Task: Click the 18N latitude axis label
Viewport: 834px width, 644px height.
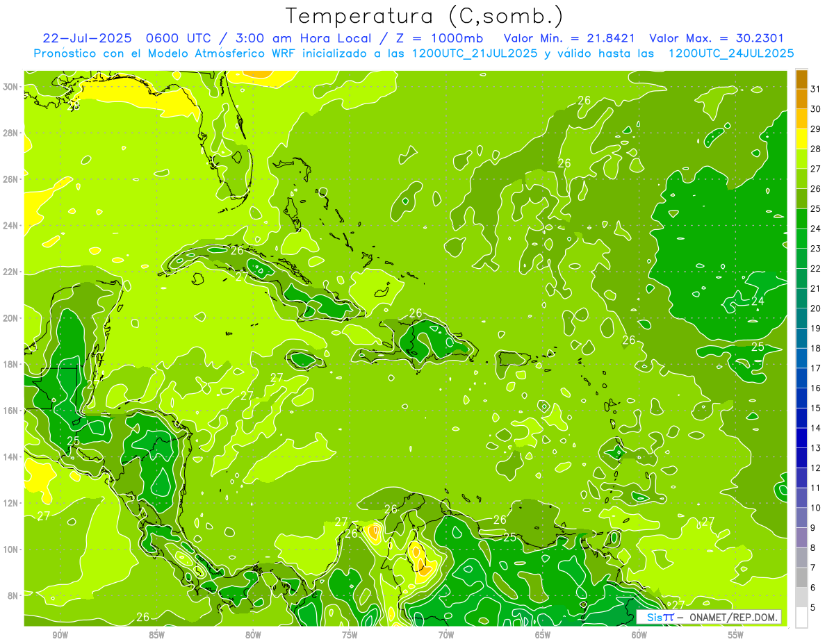Action: coord(11,363)
